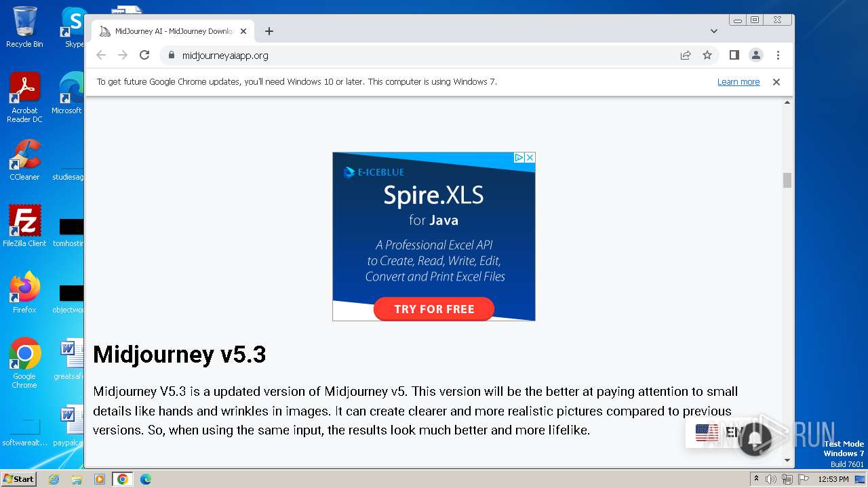Open the Recycle Bin desktop icon
The image size is (868, 488).
coord(24,27)
